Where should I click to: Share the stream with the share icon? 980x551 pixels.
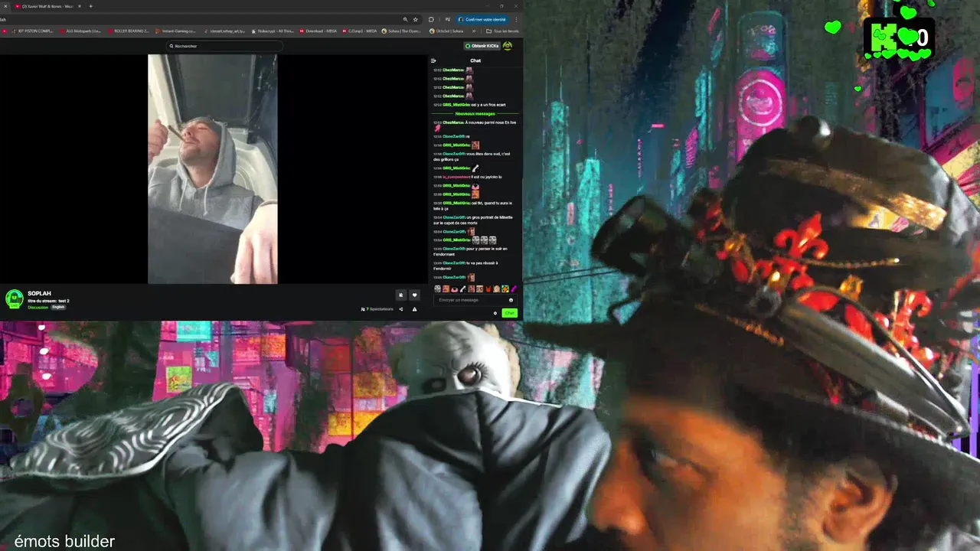coord(400,309)
